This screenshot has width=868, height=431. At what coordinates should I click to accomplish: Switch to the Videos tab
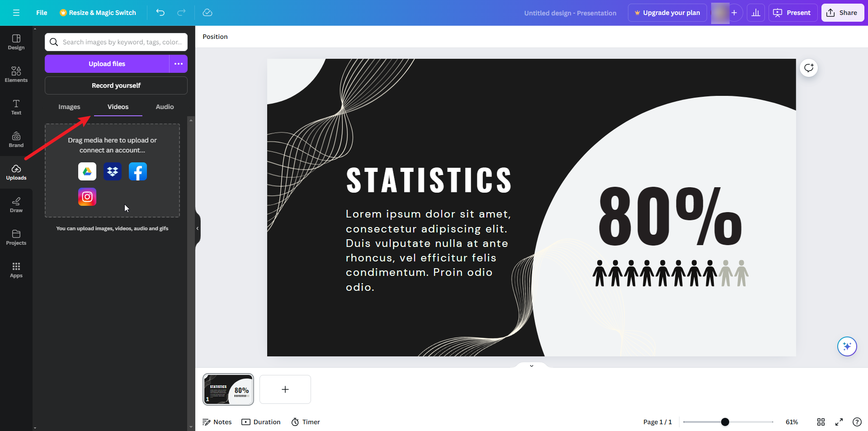[x=118, y=107]
